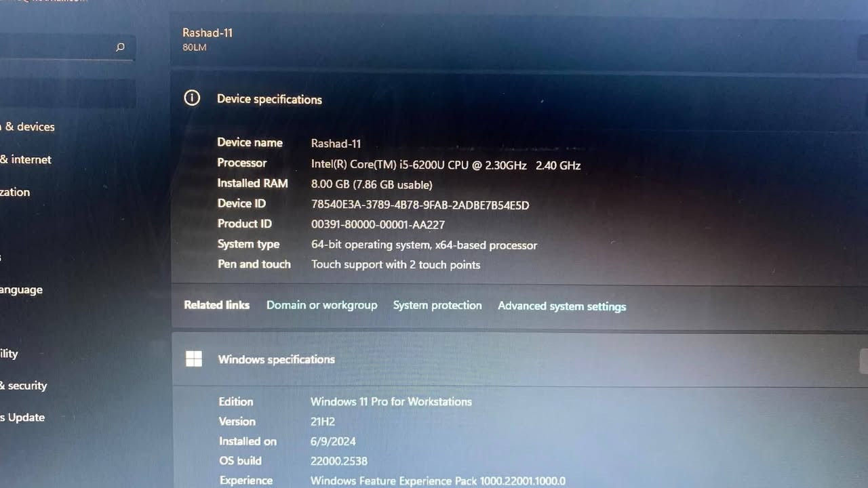This screenshot has width=868, height=488.
Task: Select Device ID value starting 78540E3A
Action: 420,205
